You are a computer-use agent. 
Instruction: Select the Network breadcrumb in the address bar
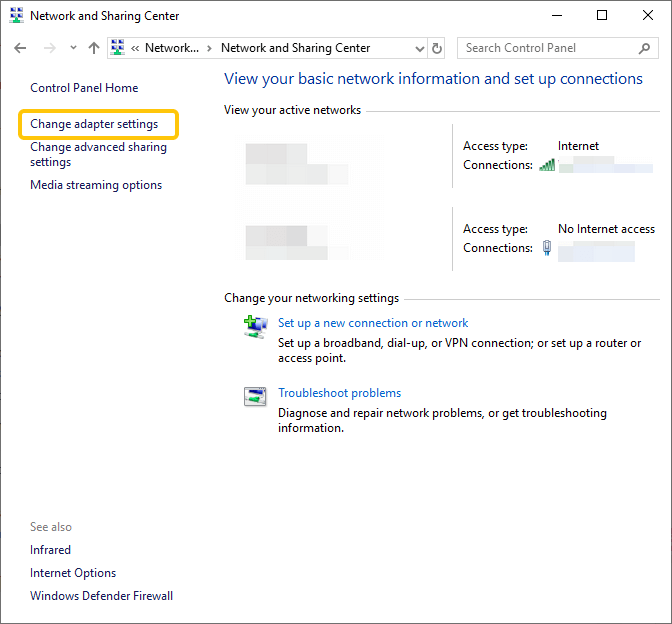point(171,48)
